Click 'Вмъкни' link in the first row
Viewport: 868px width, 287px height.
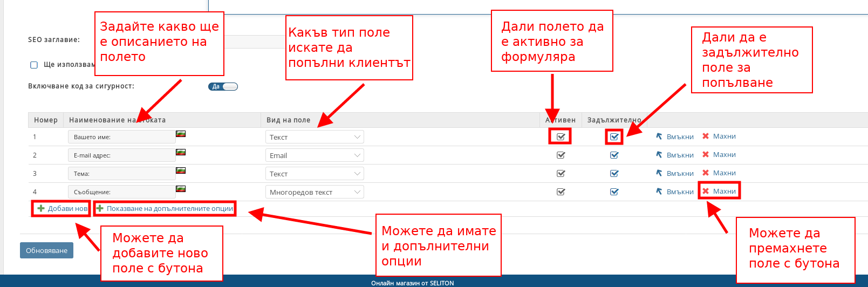coord(680,137)
